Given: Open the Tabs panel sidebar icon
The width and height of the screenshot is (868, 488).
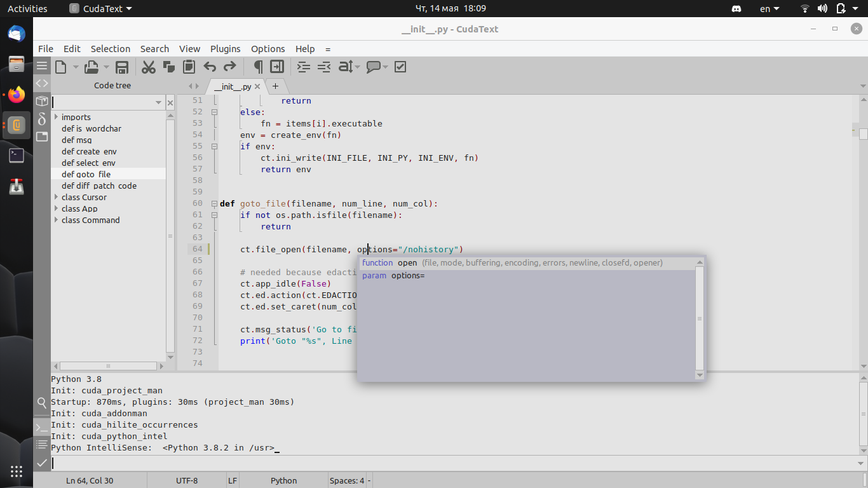Looking at the screenshot, I should pyautogui.click(x=42, y=137).
